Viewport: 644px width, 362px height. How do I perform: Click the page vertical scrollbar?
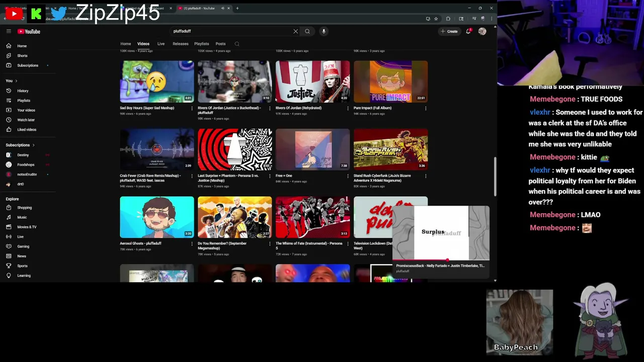point(495,176)
